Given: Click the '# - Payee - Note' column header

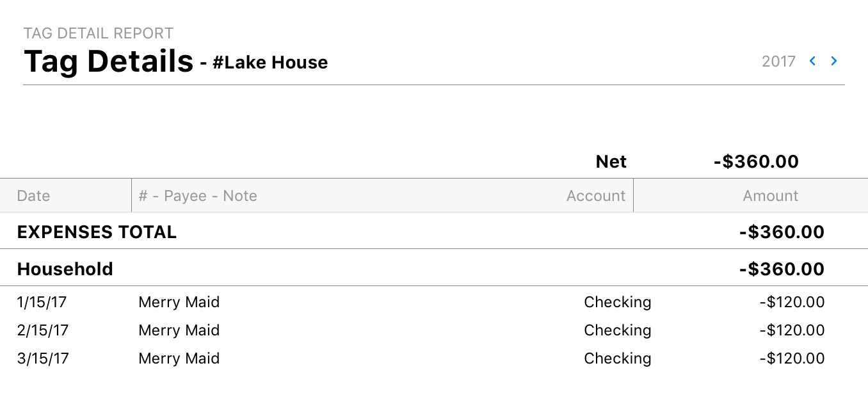Looking at the screenshot, I should [x=198, y=196].
